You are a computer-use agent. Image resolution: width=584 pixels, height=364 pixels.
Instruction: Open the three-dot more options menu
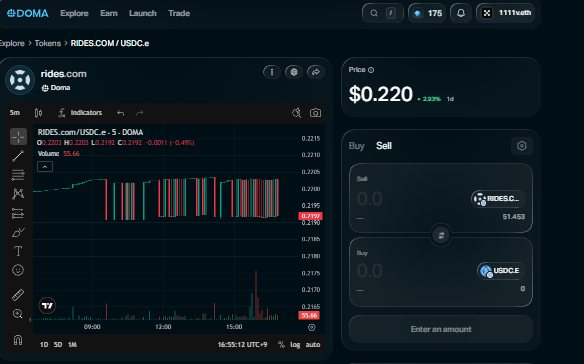[272, 72]
